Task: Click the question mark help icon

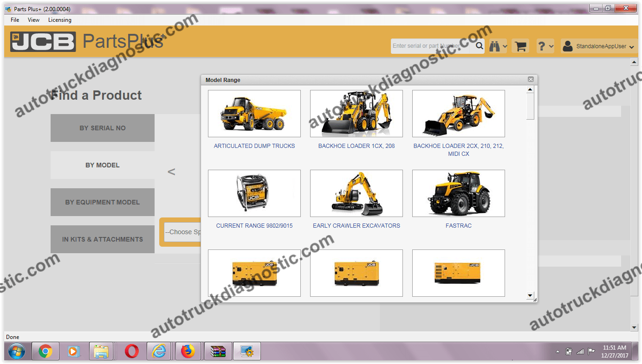Action: coord(542,46)
